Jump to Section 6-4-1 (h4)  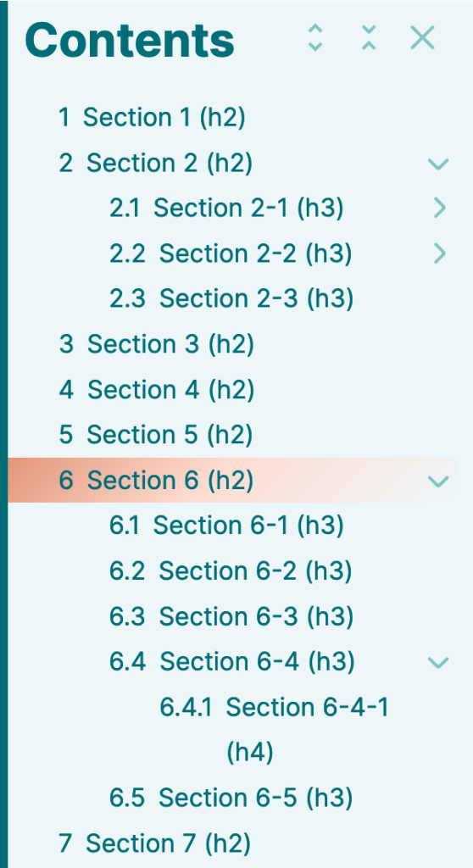click(274, 730)
